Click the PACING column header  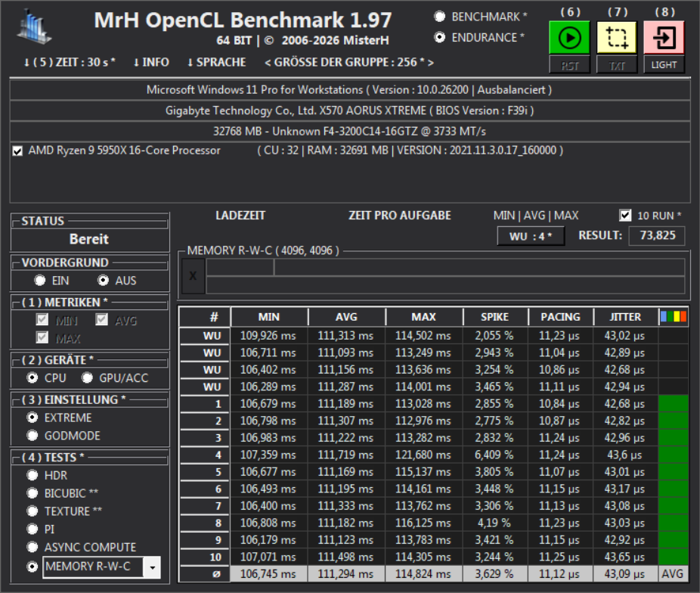pyautogui.click(x=560, y=317)
